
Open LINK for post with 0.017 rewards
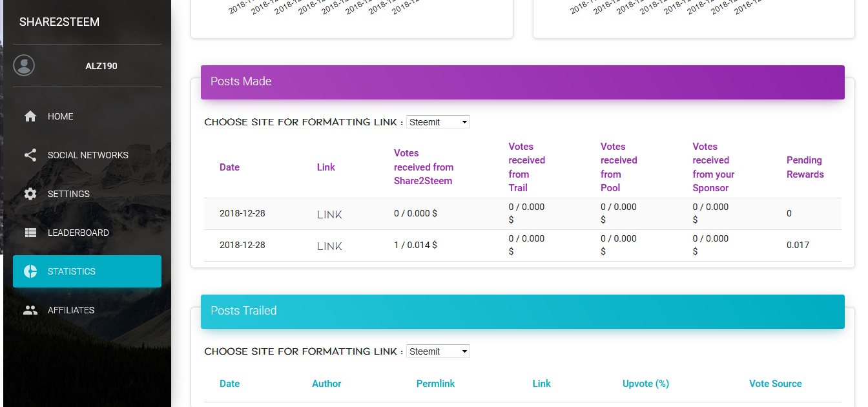(x=329, y=246)
